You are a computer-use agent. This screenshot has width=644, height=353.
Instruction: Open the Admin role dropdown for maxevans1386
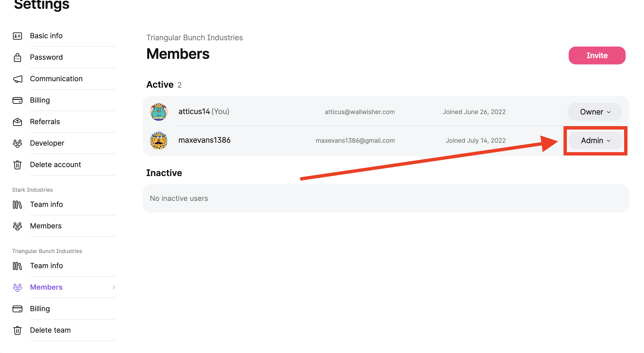click(595, 140)
